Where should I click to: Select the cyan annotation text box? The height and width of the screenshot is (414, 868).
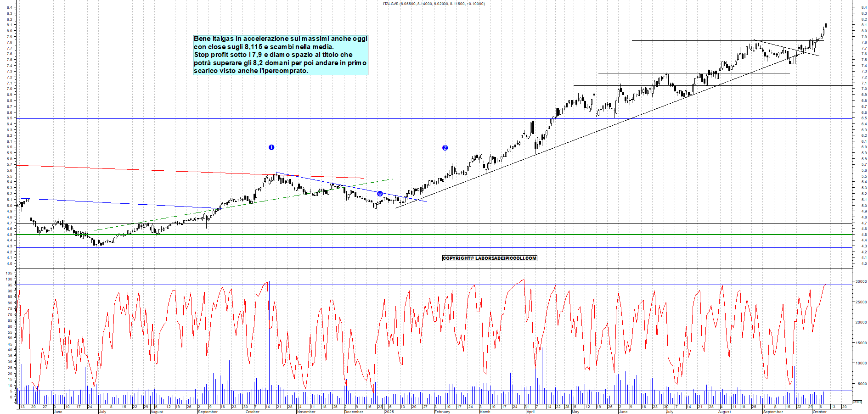pos(280,55)
